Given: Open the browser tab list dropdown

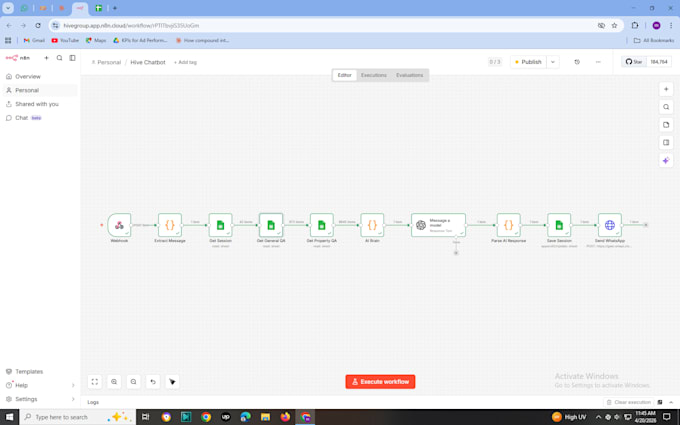Looking at the screenshot, I should 8,8.
